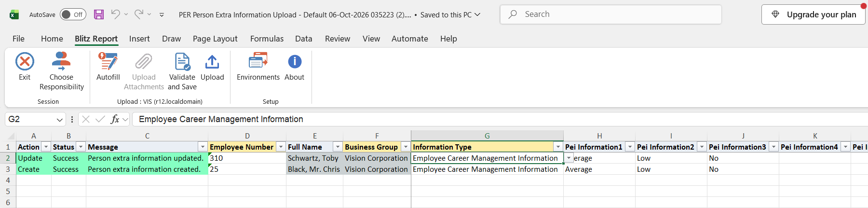Expand the Undo history dropdown

(x=126, y=14)
